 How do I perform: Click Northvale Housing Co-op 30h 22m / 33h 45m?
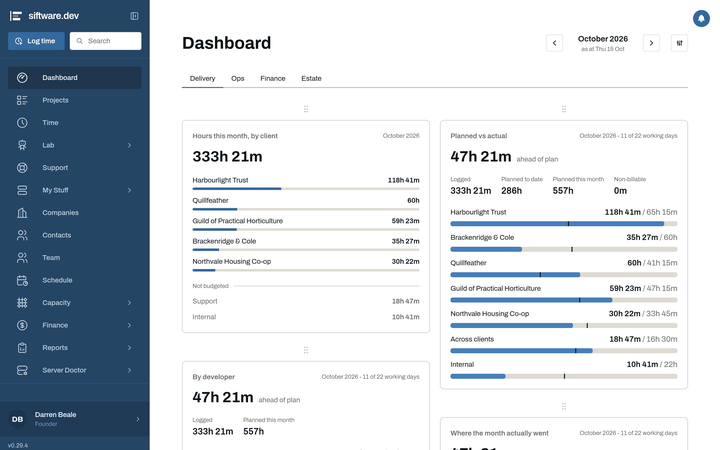click(564, 319)
